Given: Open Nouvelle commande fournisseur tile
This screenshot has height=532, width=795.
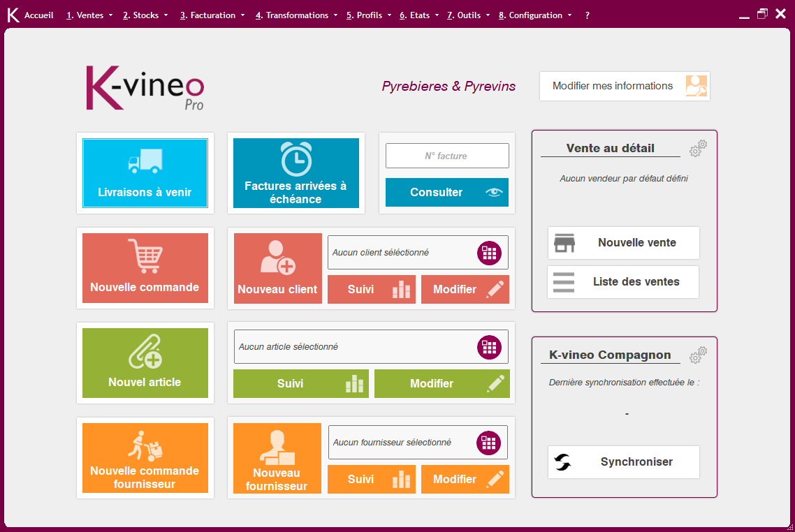Looking at the screenshot, I should pyautogui.click(x=145, y=458).
